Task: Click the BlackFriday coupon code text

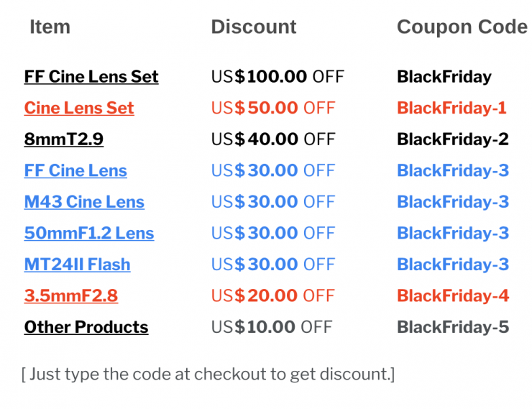Action: pyautogui.click(x=444, y=77)
